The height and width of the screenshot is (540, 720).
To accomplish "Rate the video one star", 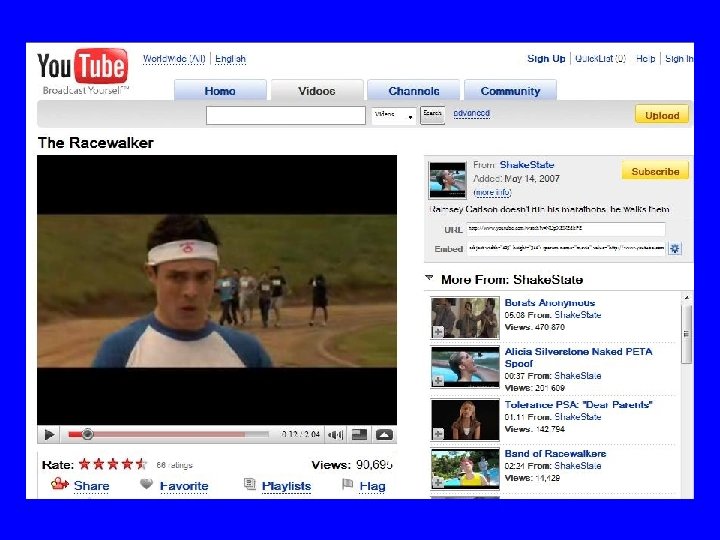I will [84, 464].
